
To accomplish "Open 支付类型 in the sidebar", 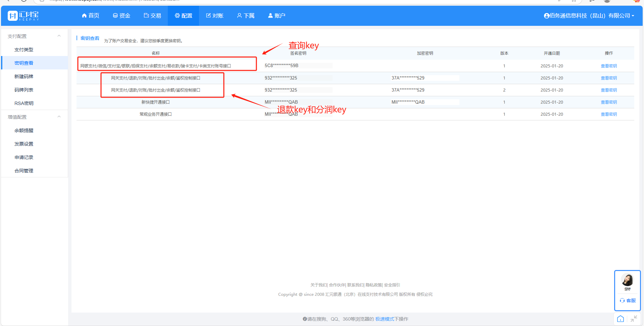I will point(24,50).
